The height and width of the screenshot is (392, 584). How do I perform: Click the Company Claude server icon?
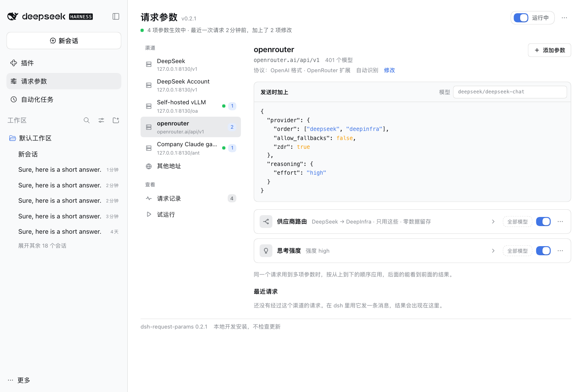(149, 148)
